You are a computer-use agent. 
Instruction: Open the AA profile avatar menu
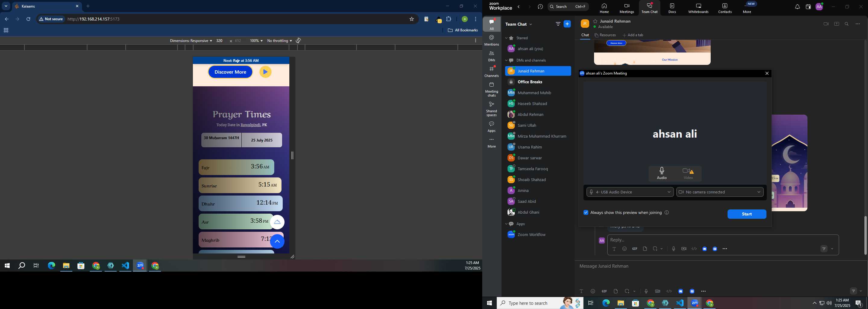tap(819, 7)
